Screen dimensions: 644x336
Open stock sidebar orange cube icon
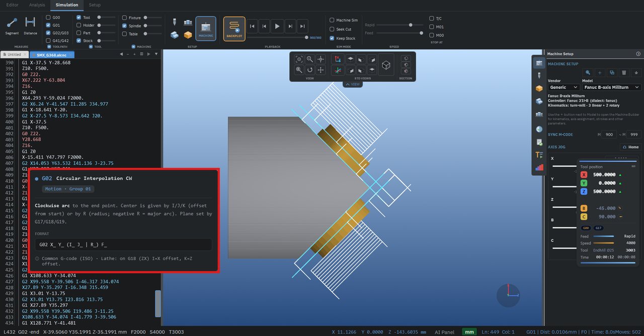(x=539, y=88)
